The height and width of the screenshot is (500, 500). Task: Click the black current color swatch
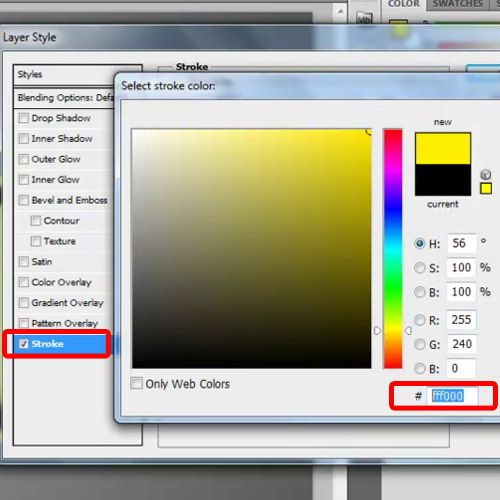pos(443,180)
